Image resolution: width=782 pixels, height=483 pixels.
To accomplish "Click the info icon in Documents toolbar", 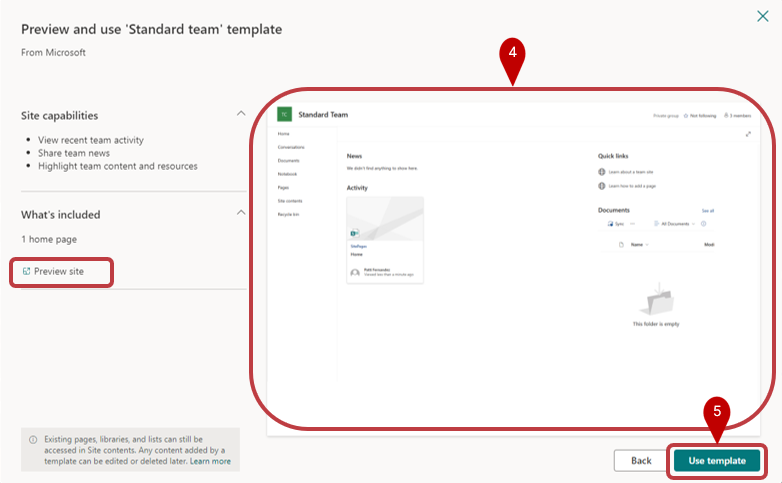I will coord(704,224).
